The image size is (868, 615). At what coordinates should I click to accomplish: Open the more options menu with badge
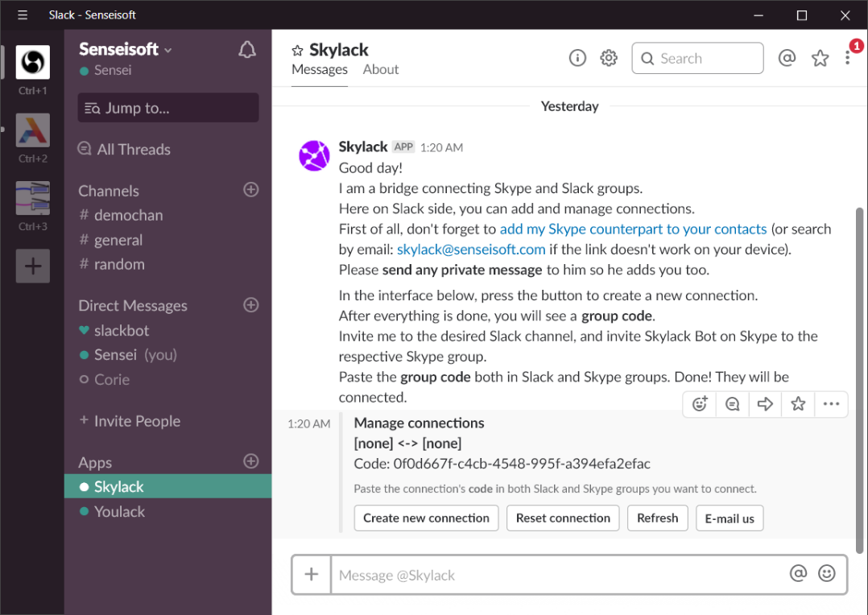tap(848, 58)
